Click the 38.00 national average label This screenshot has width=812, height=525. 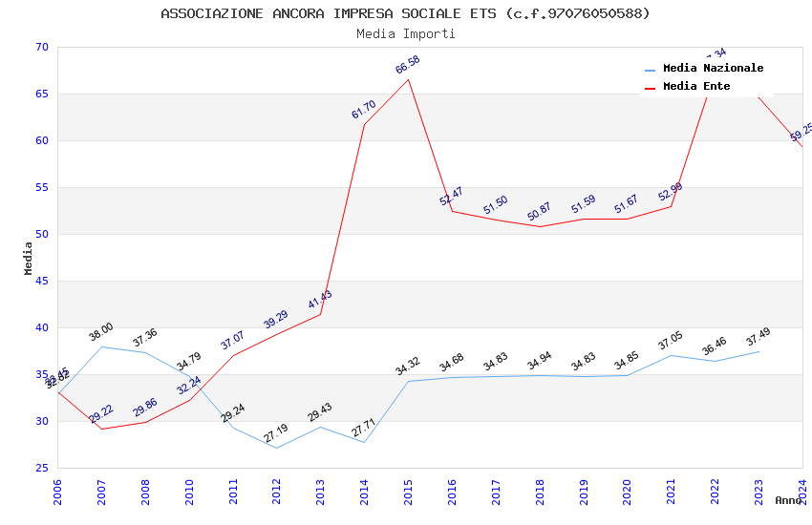point(101,332)
